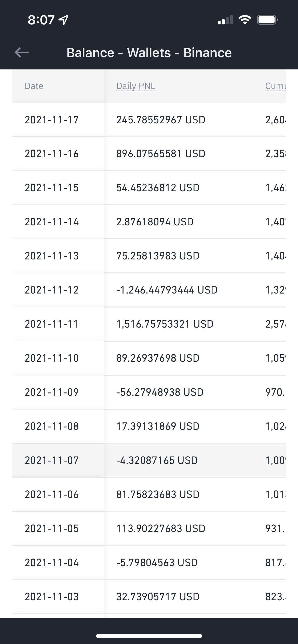This screenshot has height=644, width=298.
Task: Tap the -1,246.44793444 USD loss entry
Action: 167,290
